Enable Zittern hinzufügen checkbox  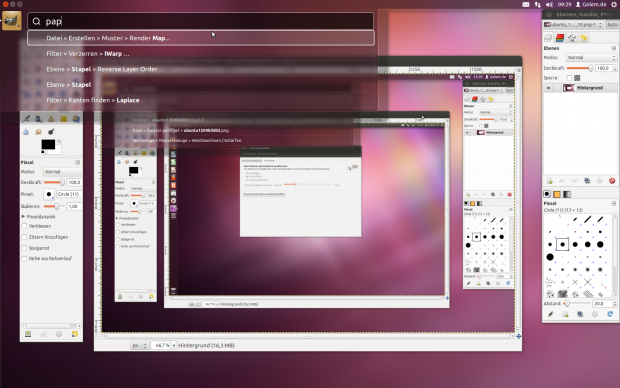[x=25, y=237]
